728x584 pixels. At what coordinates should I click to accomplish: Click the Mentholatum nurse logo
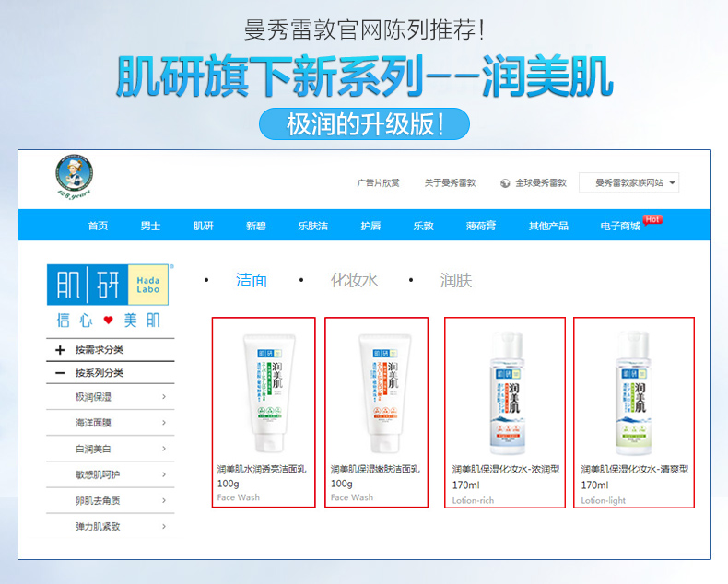(74, 177)
